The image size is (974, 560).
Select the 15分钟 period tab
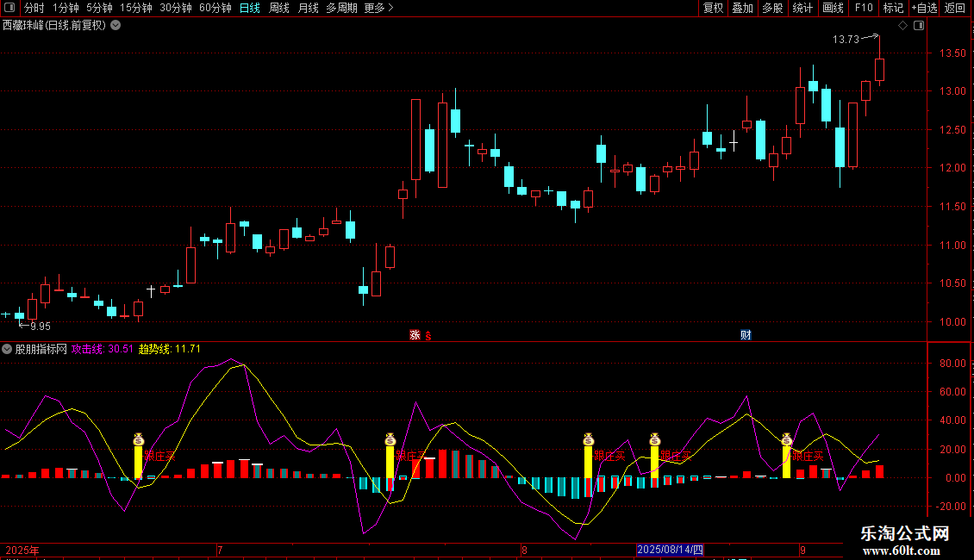[136, 8]
